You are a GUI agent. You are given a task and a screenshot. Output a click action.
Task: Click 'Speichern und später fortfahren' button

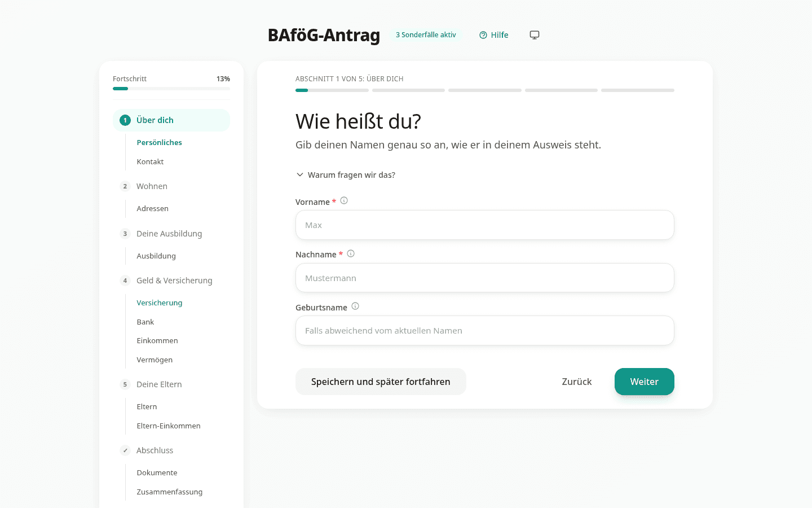[381, 382]
